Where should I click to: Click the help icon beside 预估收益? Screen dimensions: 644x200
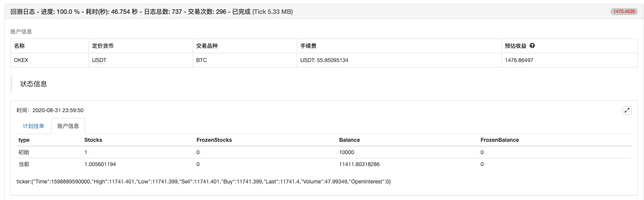(x=532, y=45)
